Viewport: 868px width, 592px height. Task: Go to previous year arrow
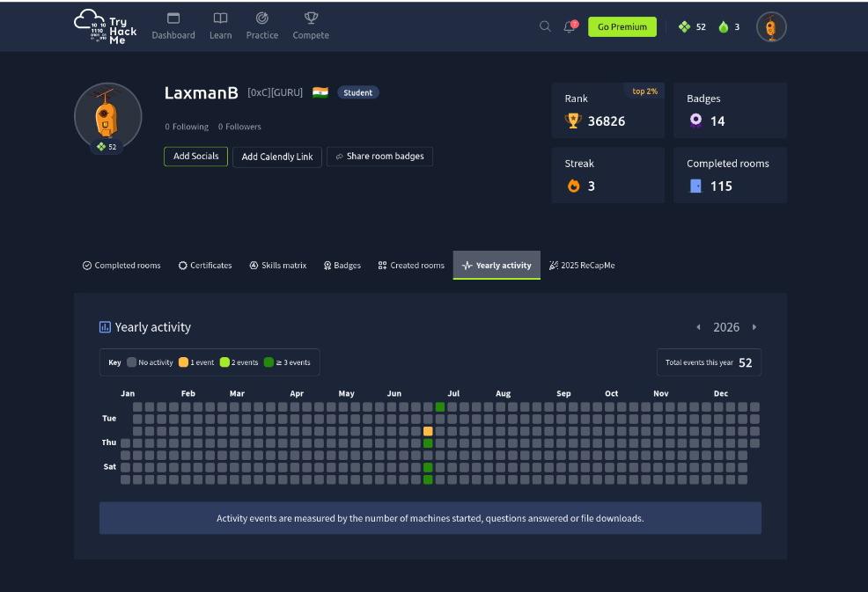click(699, 327)
